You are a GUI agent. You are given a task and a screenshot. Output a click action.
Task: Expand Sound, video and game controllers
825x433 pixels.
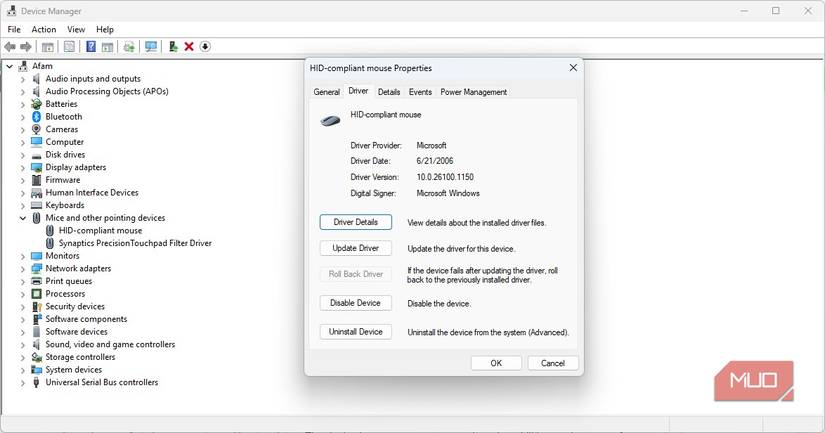click(23, 345)
